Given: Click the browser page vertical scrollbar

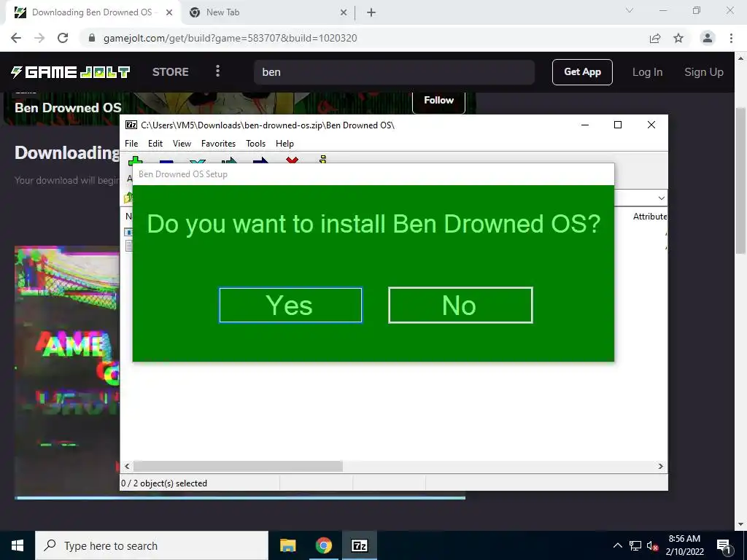Looking at the screenshot, I should point(740,181).
